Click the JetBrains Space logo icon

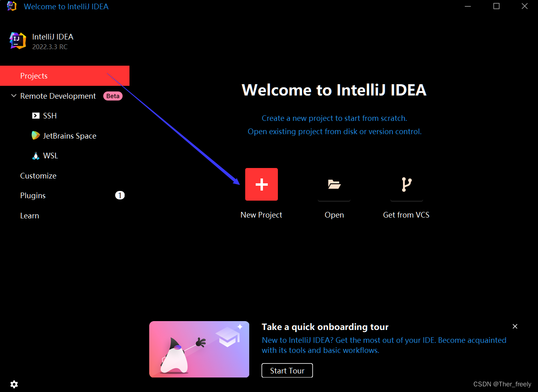[36, 135]
